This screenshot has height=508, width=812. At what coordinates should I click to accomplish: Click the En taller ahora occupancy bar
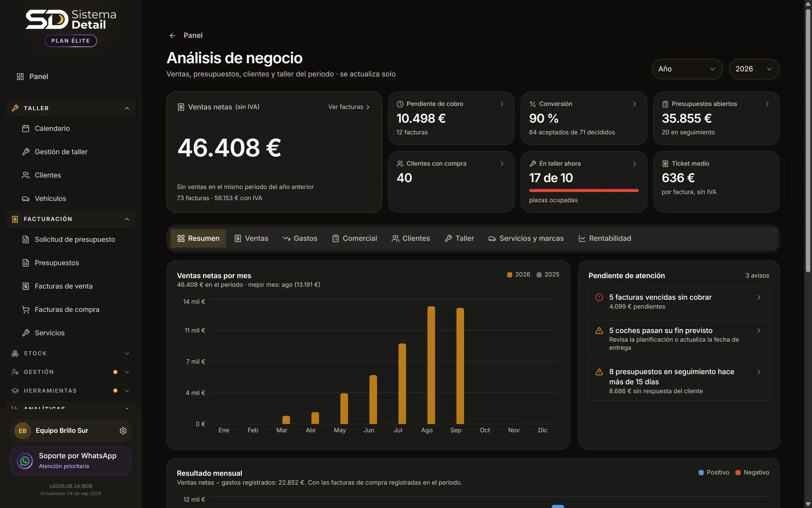(584, 191)
